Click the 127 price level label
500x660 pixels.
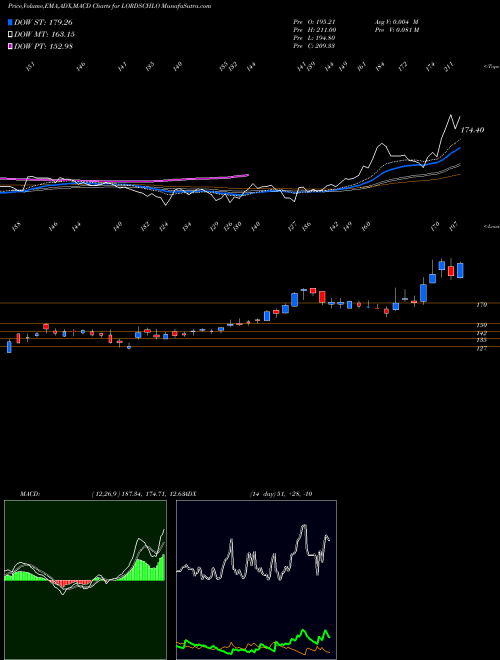tap(482, 349)
